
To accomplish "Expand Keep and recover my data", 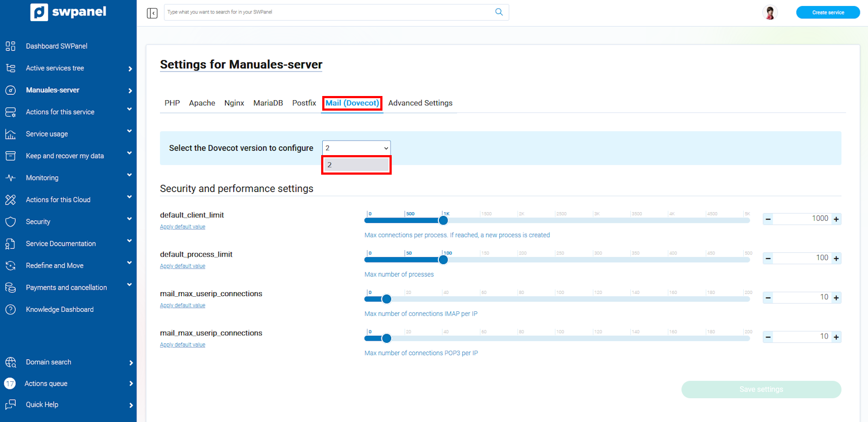I will [x=129, y=154].
